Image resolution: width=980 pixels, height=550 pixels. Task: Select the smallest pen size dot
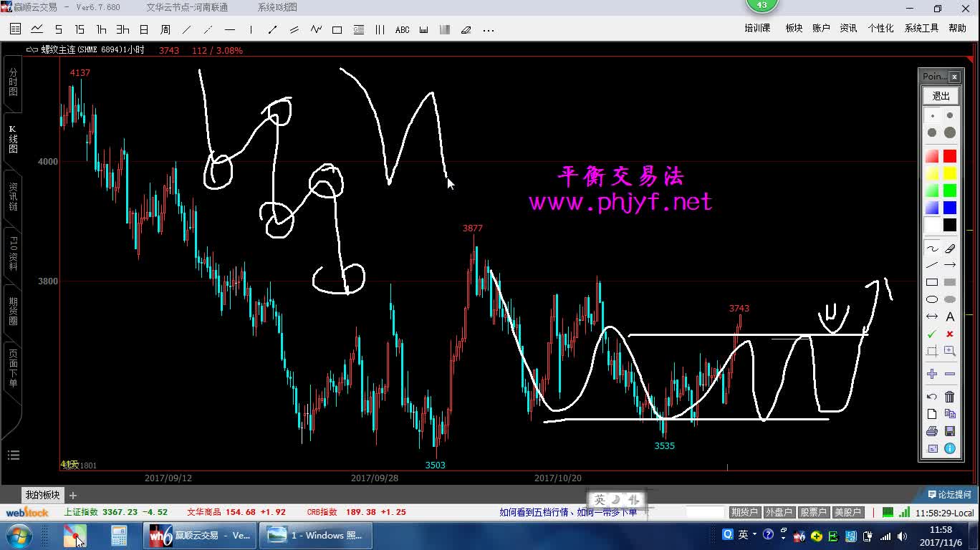(932, 115)
